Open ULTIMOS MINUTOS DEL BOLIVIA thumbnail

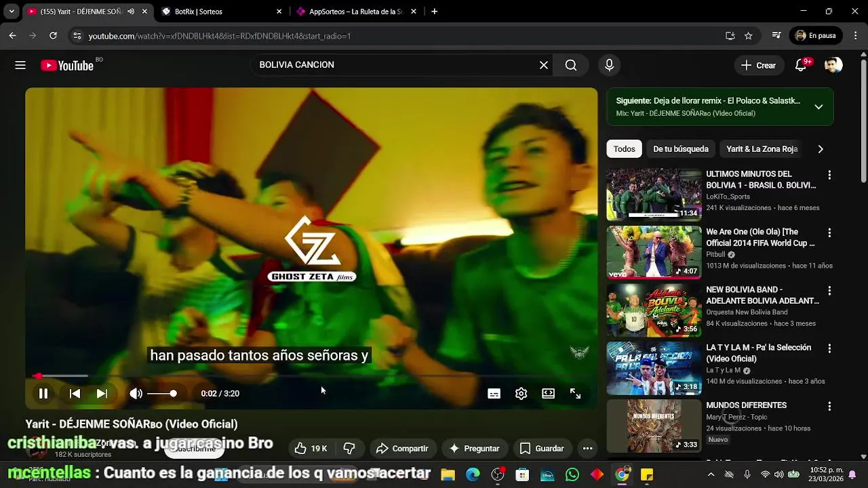tap(654, 195)
